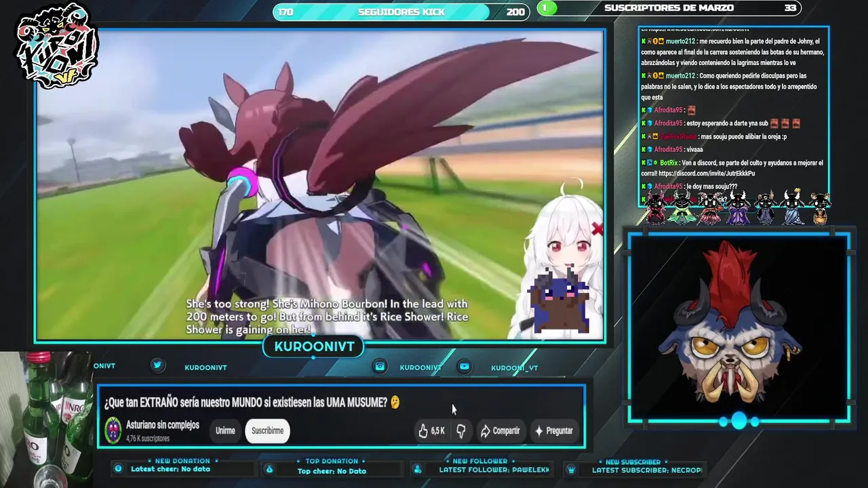Click the Twitter bird icon
The height and width of the screenshot is (488, 868).
157,365
